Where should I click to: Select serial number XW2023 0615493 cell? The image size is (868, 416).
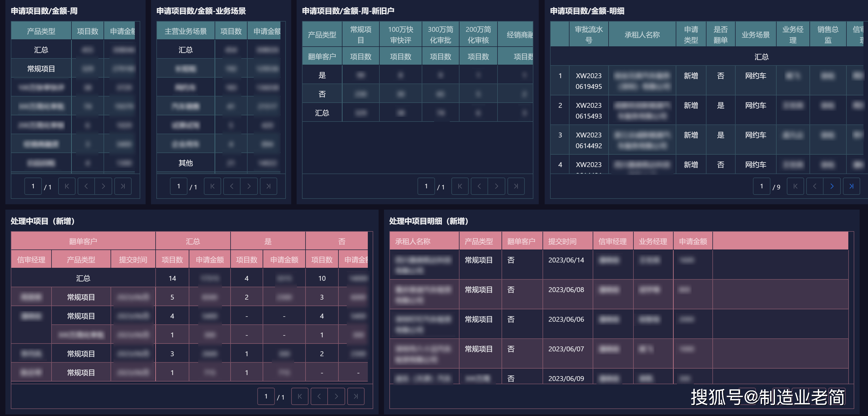(x=589, y=110)
